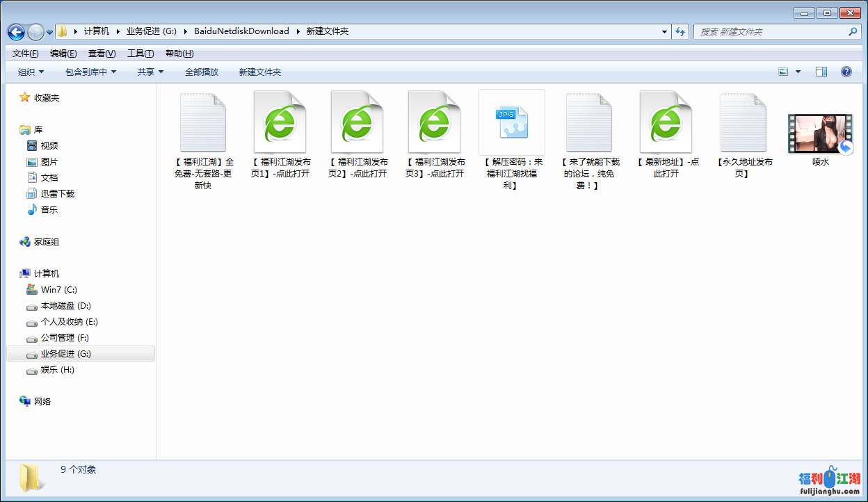Open Help via the blue question mark icon
The height and width of the screenshot is (502, 868).
tap(846, 72)
